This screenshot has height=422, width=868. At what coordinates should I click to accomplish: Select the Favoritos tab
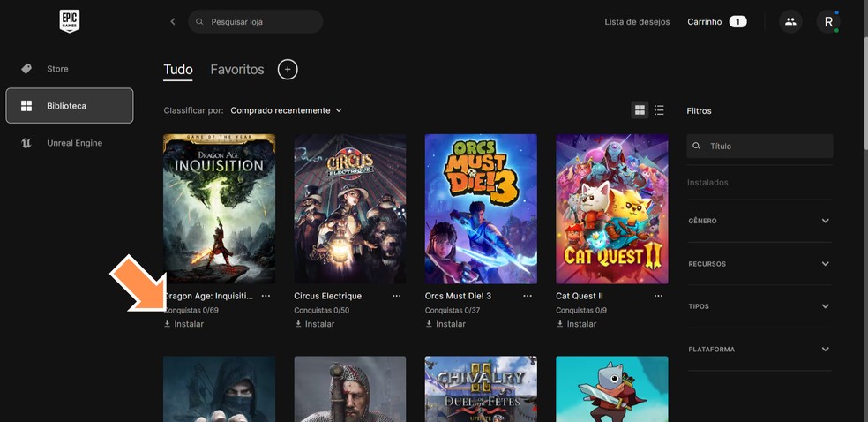pos(237,70)
